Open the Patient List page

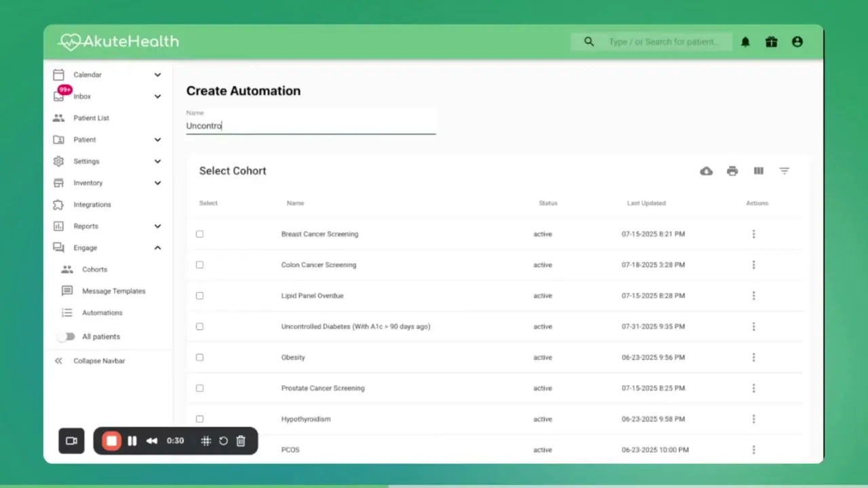pos(91,118)
